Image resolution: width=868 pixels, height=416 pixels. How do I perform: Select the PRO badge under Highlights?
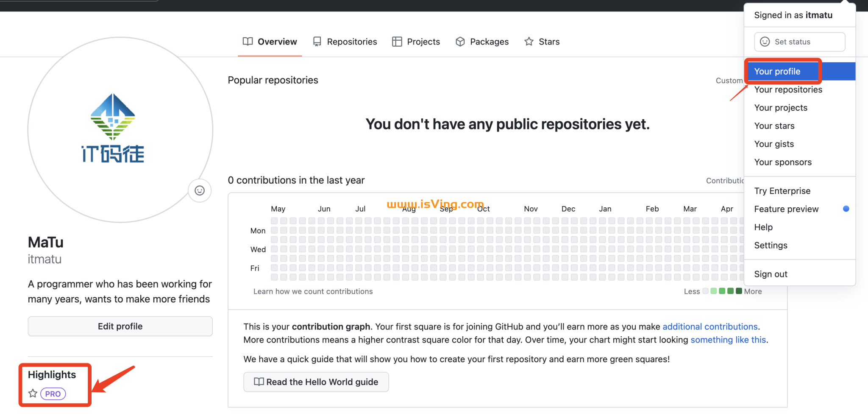(x=53, y=393)
